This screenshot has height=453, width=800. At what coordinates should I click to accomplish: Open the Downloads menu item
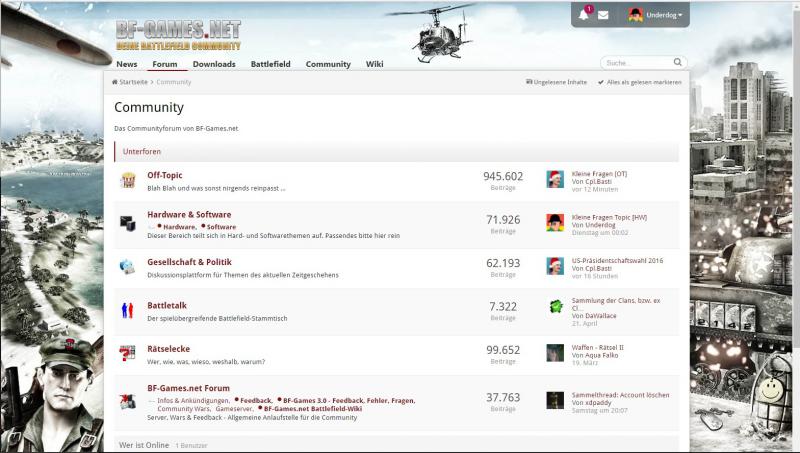pos(214,64)
